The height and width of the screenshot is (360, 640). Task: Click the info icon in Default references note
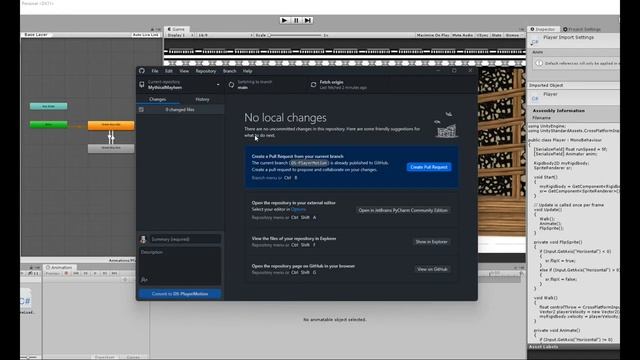[539, 63]
